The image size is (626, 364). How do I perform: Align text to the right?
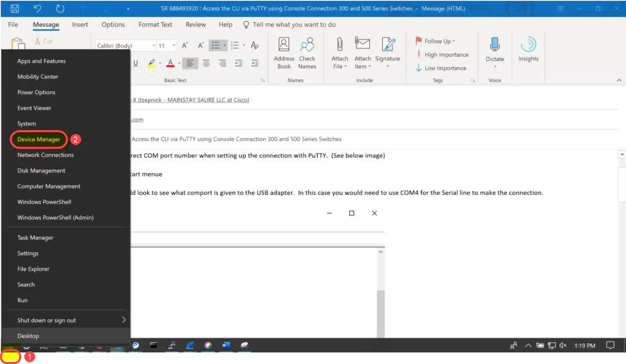pyautogui.click(x=223, y=63)
